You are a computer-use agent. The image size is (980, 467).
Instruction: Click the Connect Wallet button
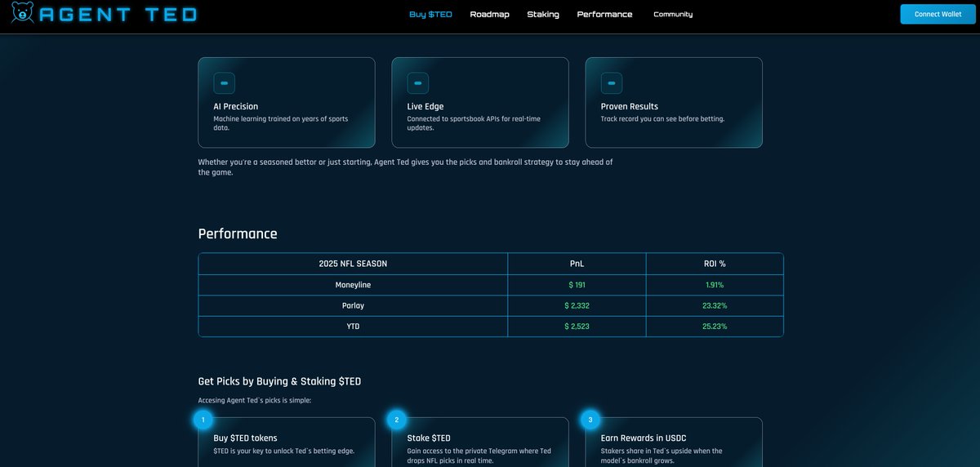[x=938, y=14]
